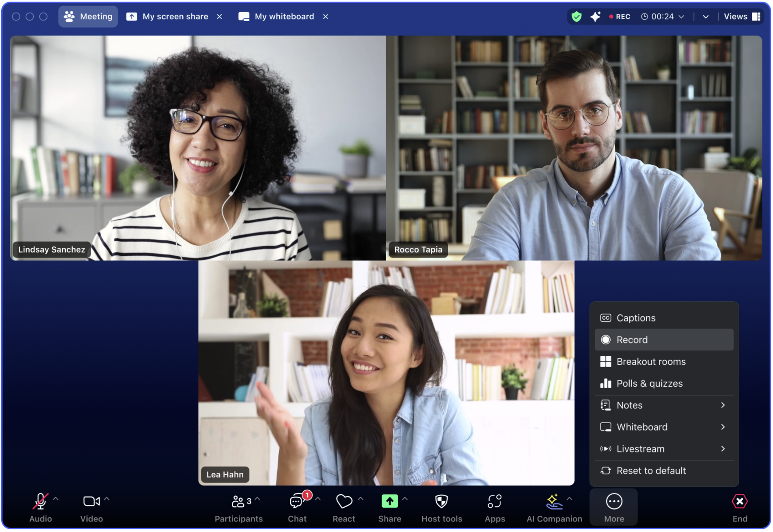Select Lea Hahn's video tile

[x=386, y=373]
